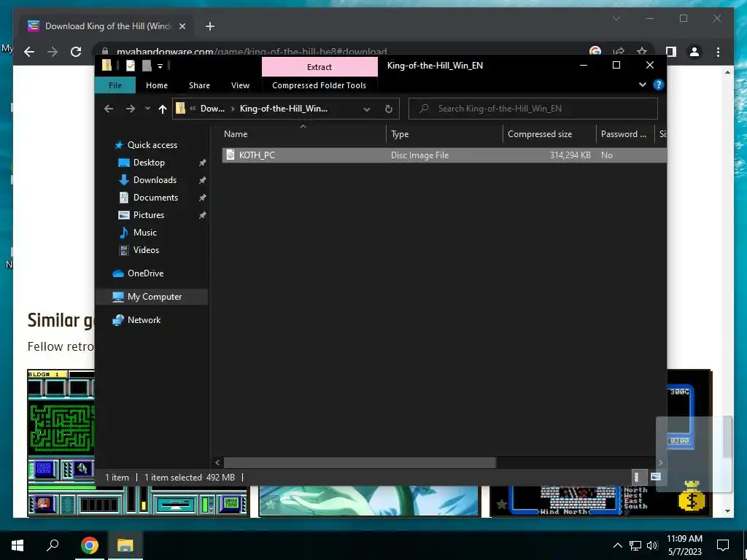Viewport: 747px width, 560px height.
Task: Open Explorer help question mark
Action: (659, 85)
